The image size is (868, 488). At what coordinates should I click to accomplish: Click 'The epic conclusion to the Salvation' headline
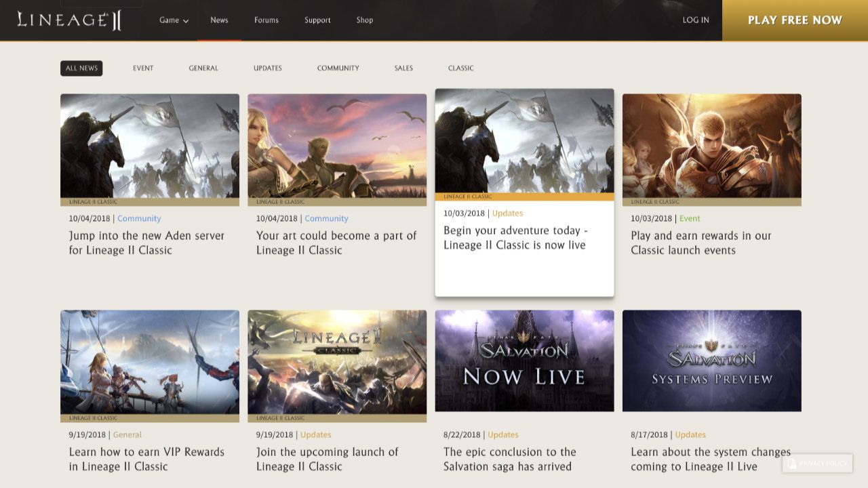pos(510,459)
